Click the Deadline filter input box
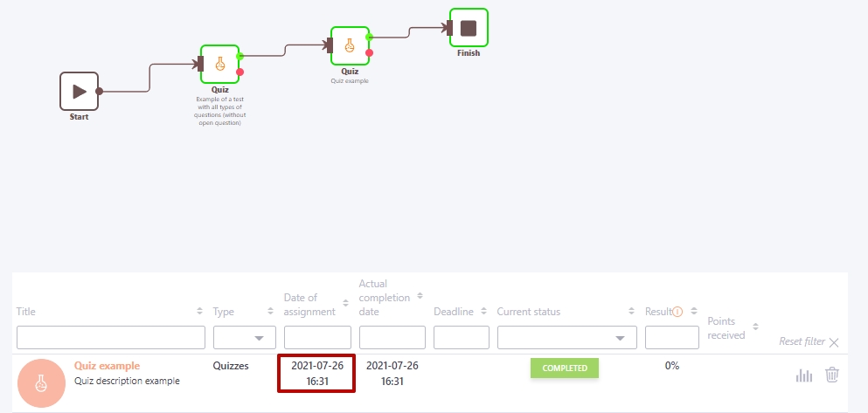Viewport: 868px width, 413px height. (461, 338)
